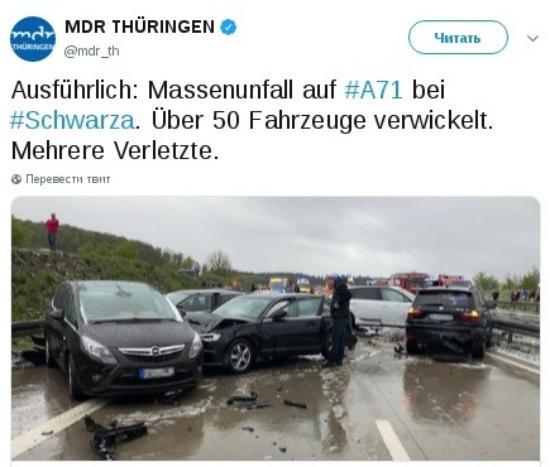Image resolution: width=550 pixels, height=467 pixels.
Task: Click the white car in the photo background
Action: pyautogui.click(x=381, y=306)
